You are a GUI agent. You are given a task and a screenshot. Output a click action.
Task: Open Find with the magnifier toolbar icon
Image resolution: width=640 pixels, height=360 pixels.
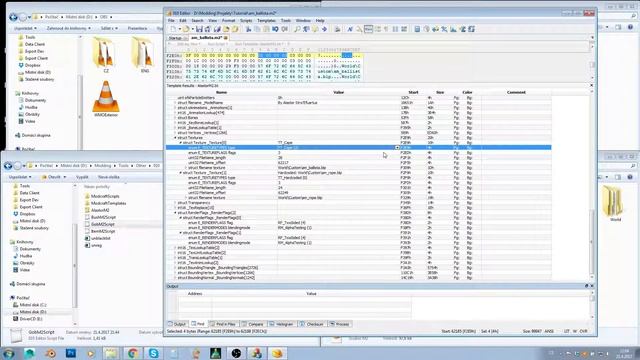point(297,29)
